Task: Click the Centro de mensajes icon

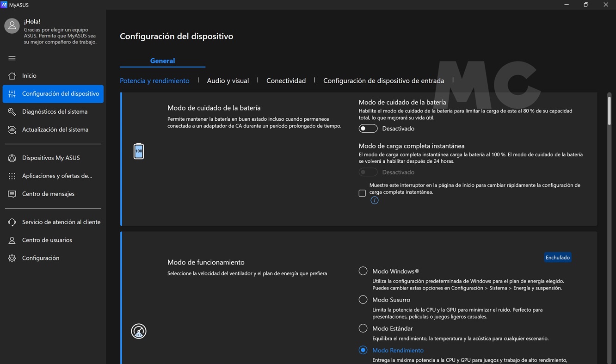Action: click(x=12, y=194)
